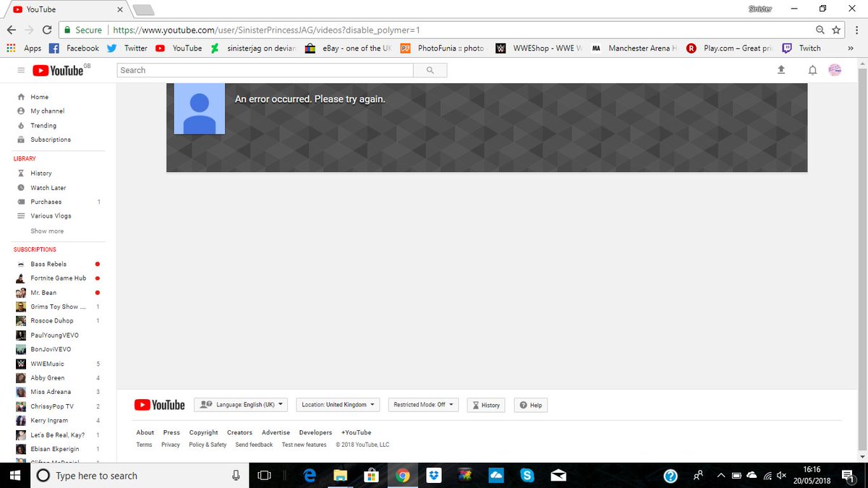Open Task View on the taskbar
The height and width of the screenshot is (488, 868).
265,476
